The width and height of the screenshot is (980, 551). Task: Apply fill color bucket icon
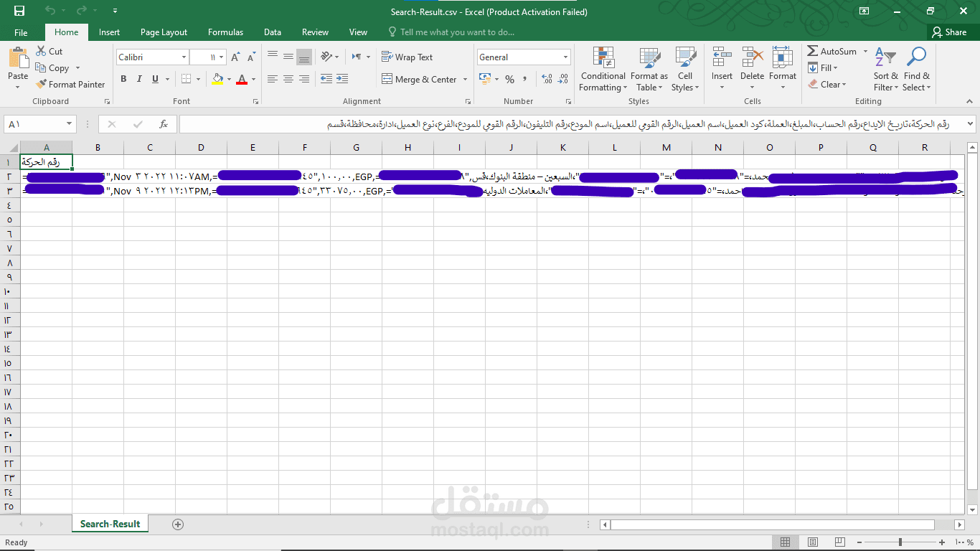[x=218, y=79]
